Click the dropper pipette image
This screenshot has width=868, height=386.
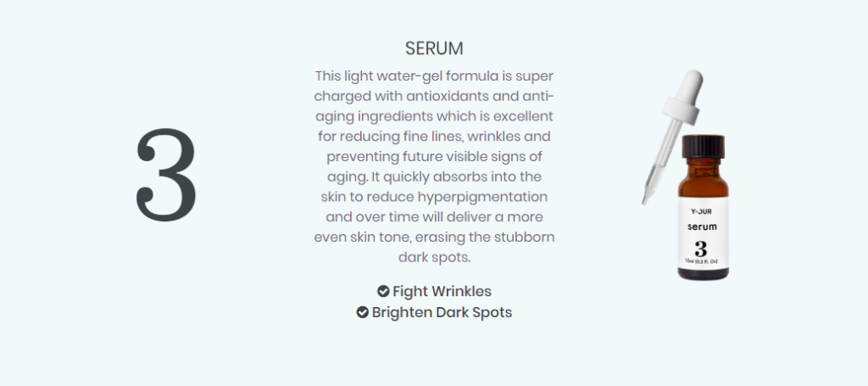click(x=673, y=136)
